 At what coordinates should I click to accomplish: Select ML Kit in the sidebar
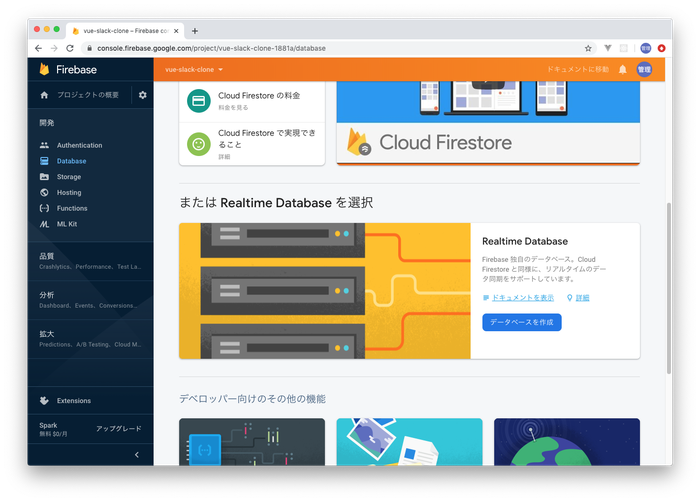[x=67, y=224]
